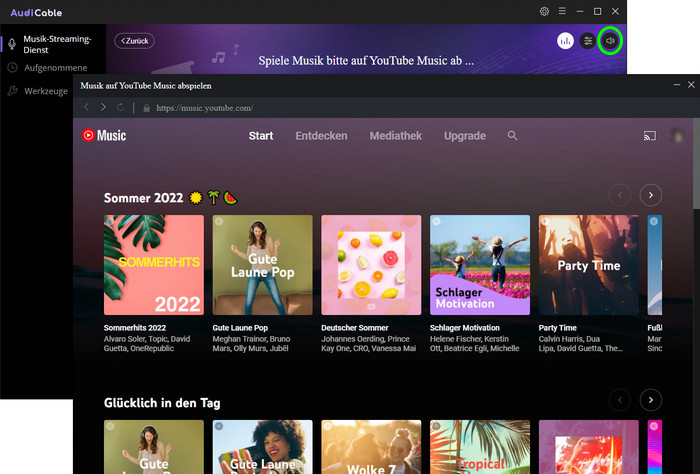700x474 pixels.
Task: Click the cast to device icon
Action: pos(650,136)
